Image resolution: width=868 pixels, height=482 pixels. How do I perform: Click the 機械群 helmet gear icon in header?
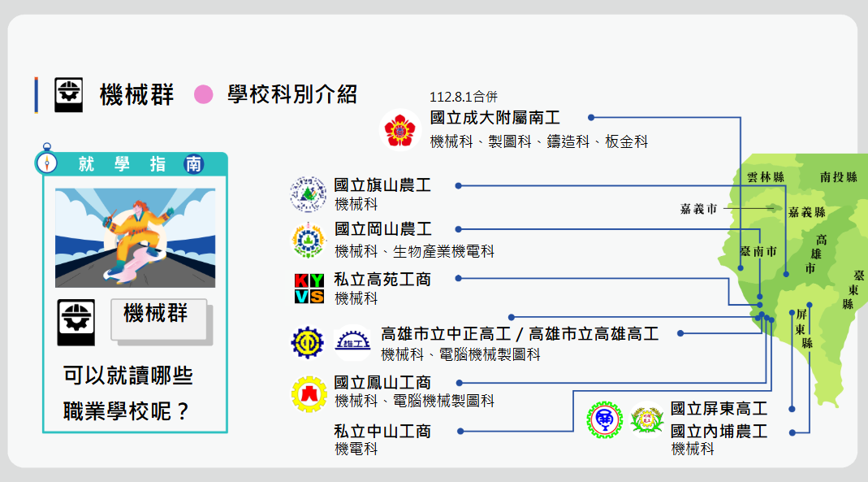[69, 95]
